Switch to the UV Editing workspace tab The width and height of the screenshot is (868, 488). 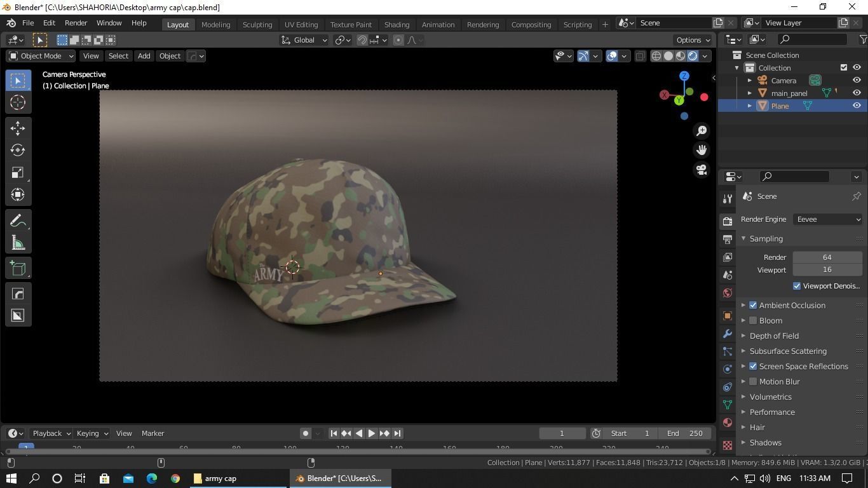point(301,24)
